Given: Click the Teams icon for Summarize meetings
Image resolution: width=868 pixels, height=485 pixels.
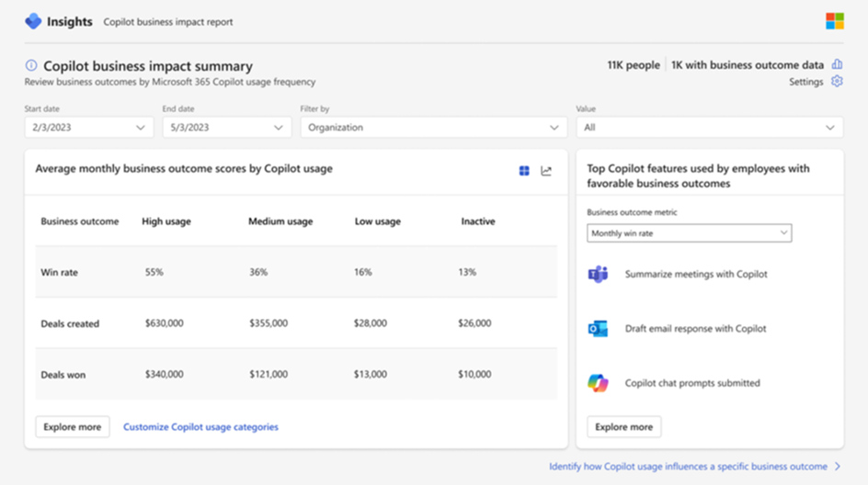Looking at the screenshot, I should [598, 274].
